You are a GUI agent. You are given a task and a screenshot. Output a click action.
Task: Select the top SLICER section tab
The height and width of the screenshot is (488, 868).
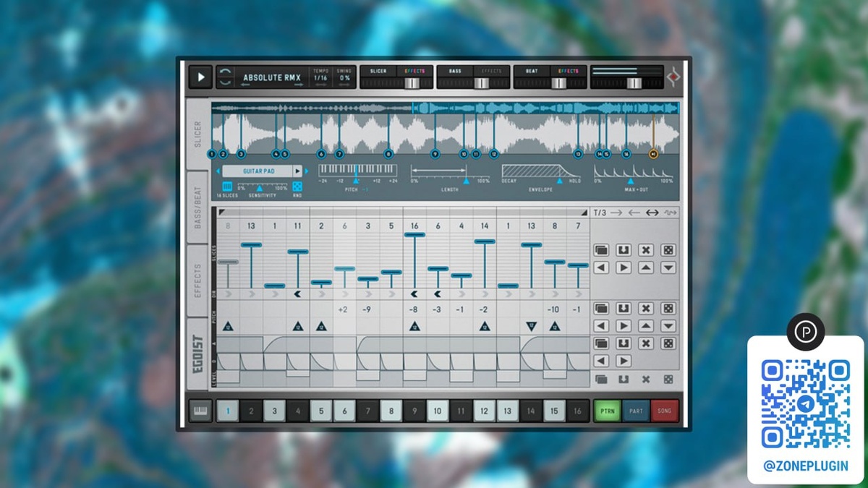(x=378, y=71)
